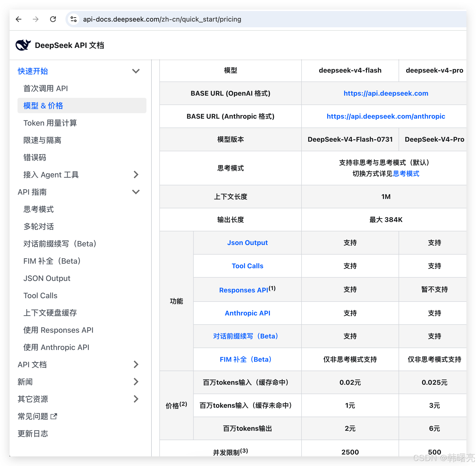The height and width of the screenshot is (466, 476).
Task: Click 其它资源 section heading
Action: pos(33,399)
